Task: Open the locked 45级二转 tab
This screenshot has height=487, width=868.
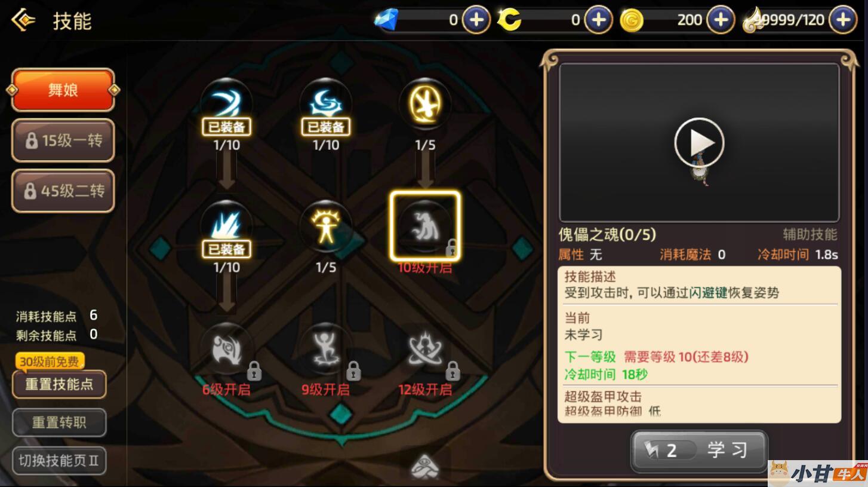Action: coord(63,191)
